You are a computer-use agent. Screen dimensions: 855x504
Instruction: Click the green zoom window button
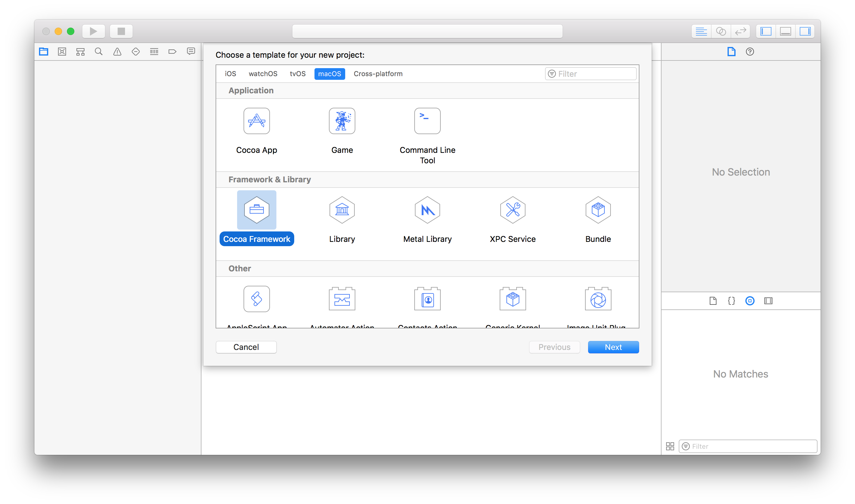pos(71,31)
